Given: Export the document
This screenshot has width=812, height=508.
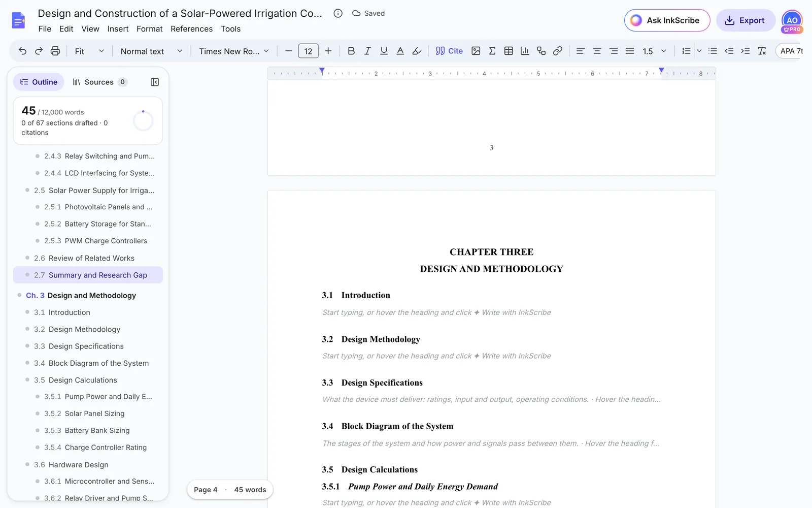Looking at the screenshot, I should coord(746,20).
